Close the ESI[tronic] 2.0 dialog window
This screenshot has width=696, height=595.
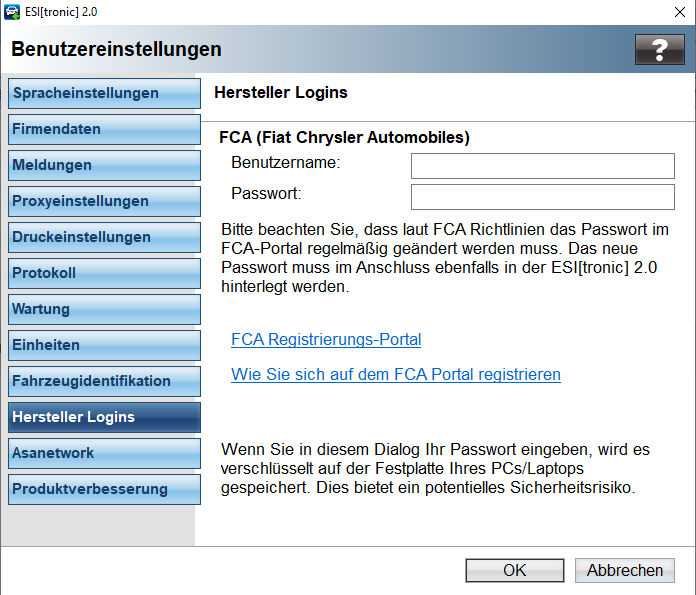[680, 12]
